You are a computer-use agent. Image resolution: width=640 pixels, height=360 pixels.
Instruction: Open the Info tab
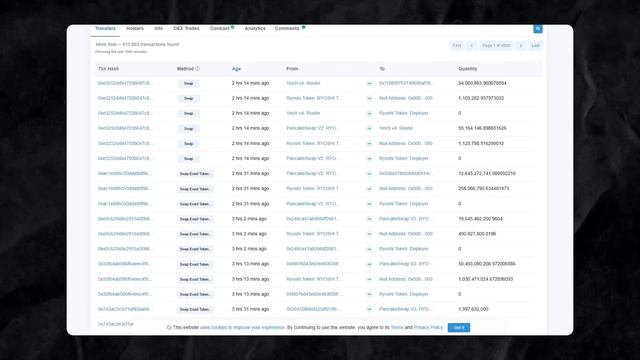click(x=159, y=29)
